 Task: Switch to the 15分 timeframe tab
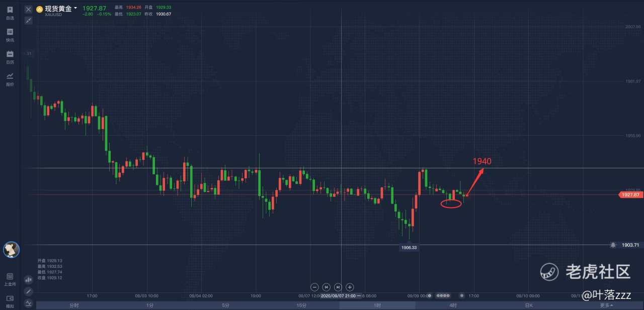[x=301, y=305]
